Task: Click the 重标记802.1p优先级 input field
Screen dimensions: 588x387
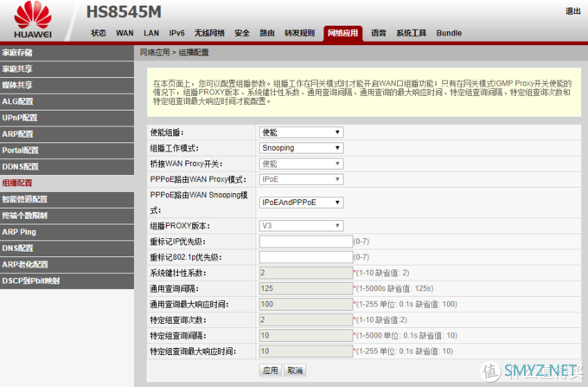Action: [x=305, y=257]
